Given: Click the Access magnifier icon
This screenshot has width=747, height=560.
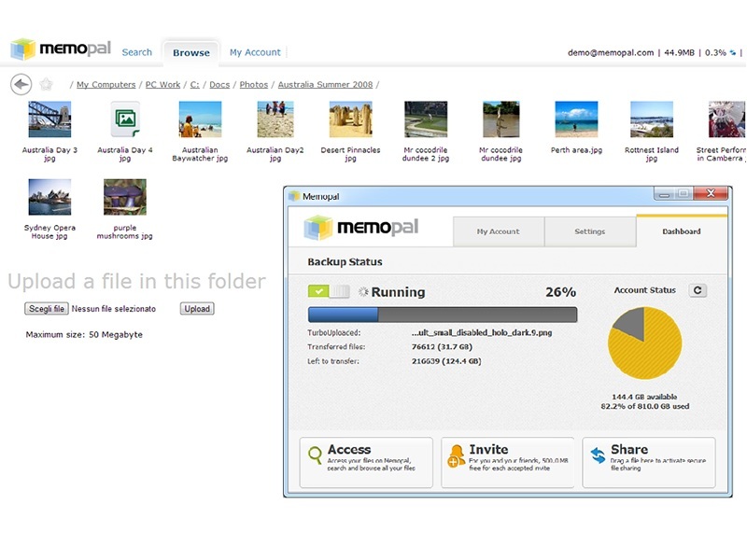Looking at the screenshot, I should pyautogui.click(x=315, y=455).
